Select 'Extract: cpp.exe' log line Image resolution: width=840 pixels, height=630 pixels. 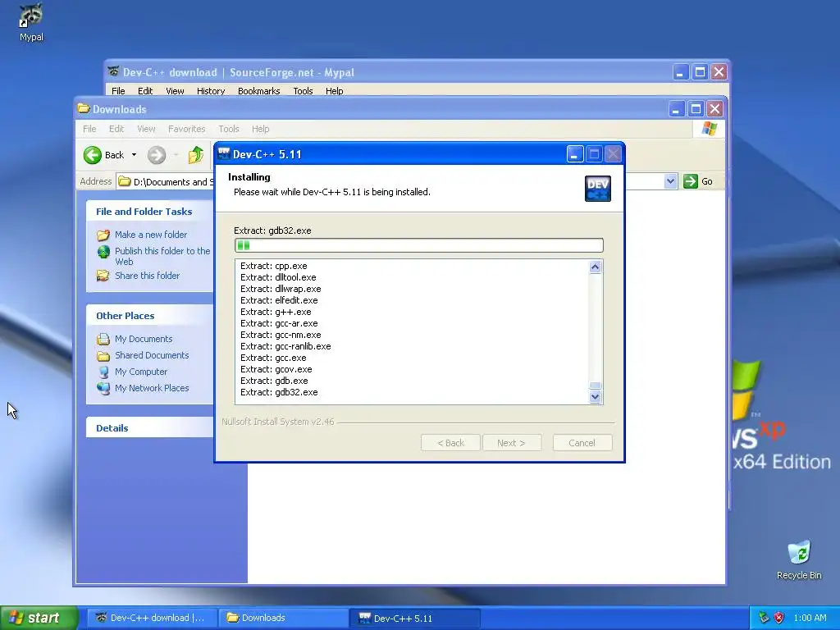point(274,267)
